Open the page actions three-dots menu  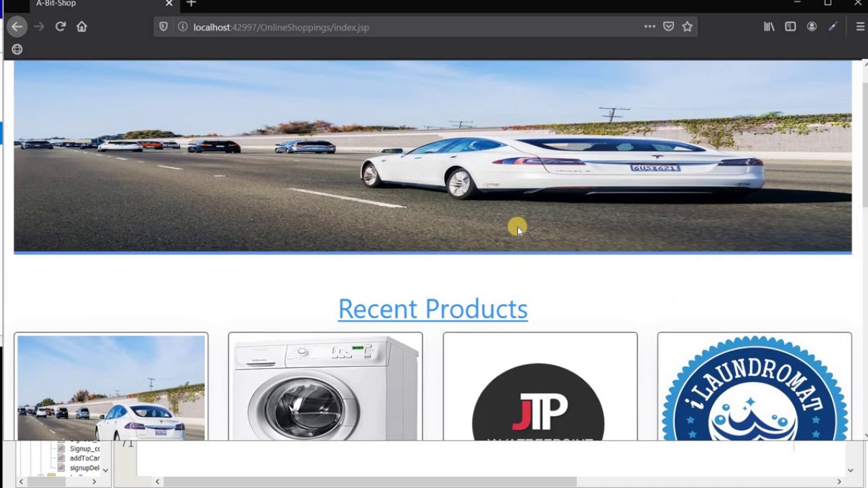[650, 26]
